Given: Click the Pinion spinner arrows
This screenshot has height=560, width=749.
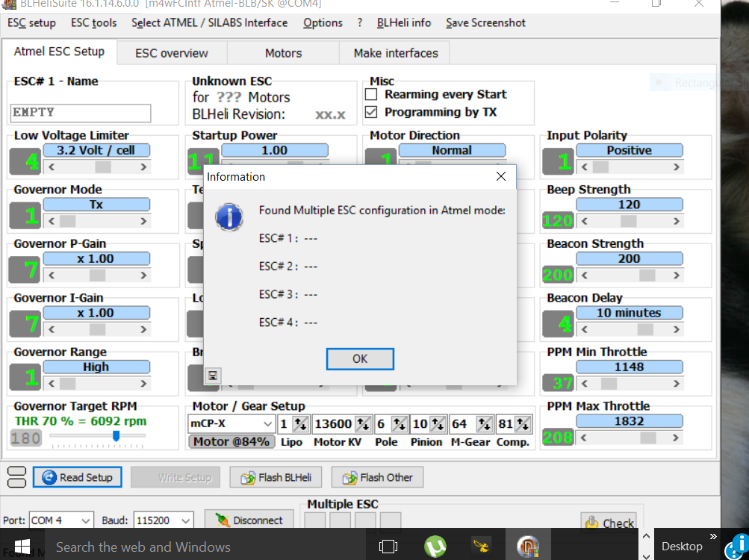Looking at the screenshot, I should click(438, 423).
